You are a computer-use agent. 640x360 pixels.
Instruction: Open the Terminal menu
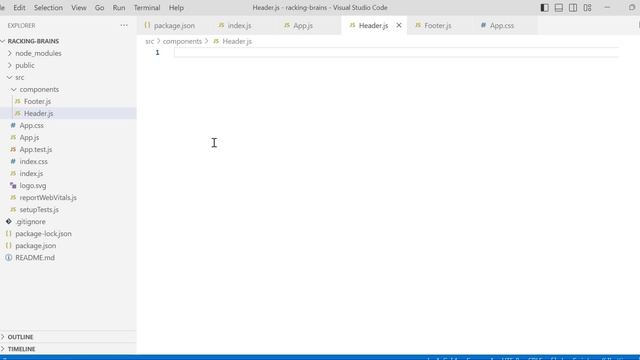pyautogui.click(x=147, y=8)
